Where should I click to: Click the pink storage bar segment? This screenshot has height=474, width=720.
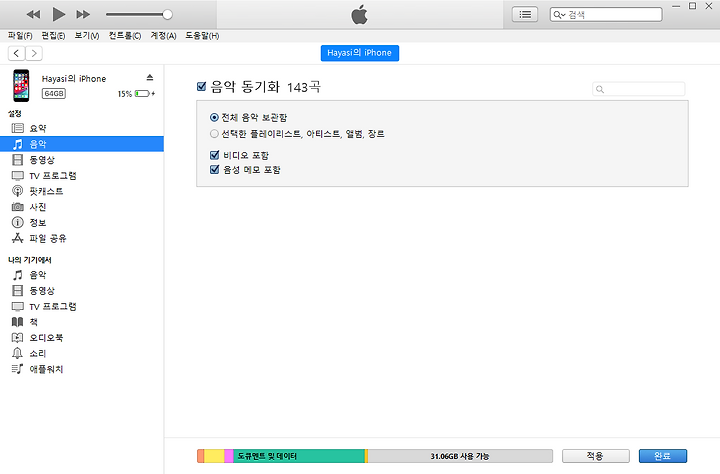[x=229, y=456]
